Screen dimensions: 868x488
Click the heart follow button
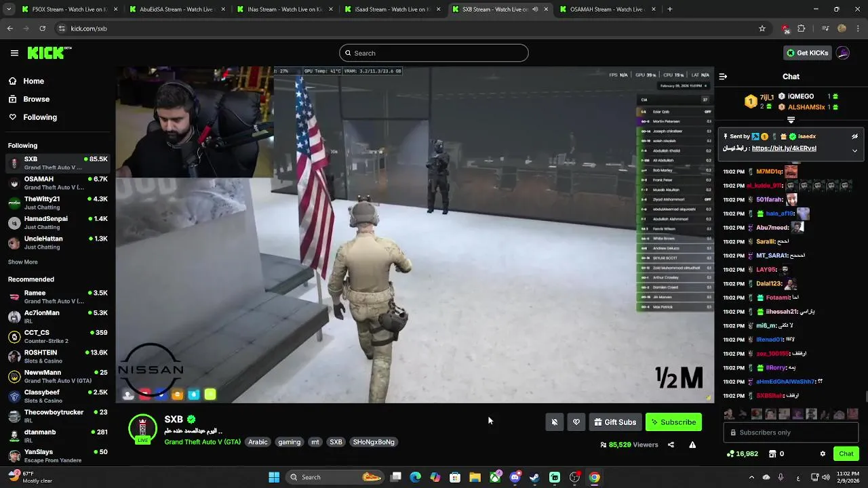point(576,422)
